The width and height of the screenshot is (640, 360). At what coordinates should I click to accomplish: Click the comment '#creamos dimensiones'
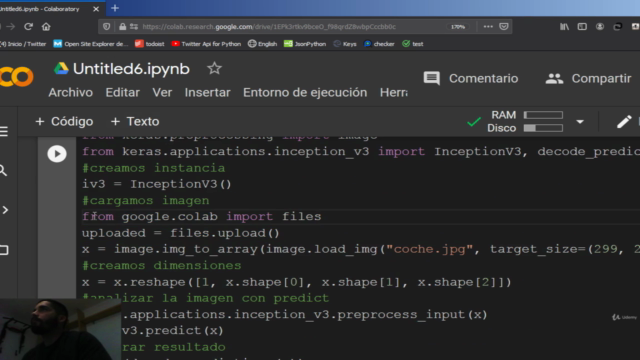coord(162,266)
